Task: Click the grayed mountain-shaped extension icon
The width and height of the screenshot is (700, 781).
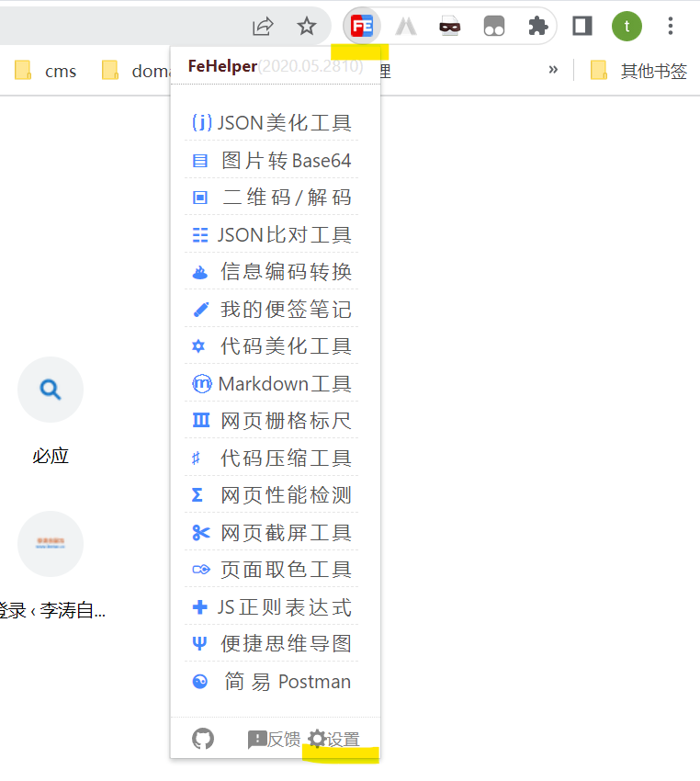Action: 406,27
